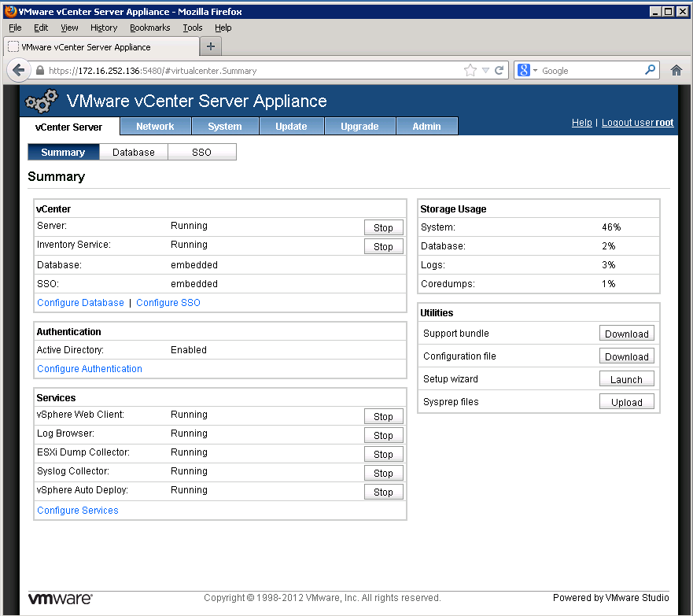Open the Bookmarks menu
Screen dimensions: 693x616
point(149,28)
